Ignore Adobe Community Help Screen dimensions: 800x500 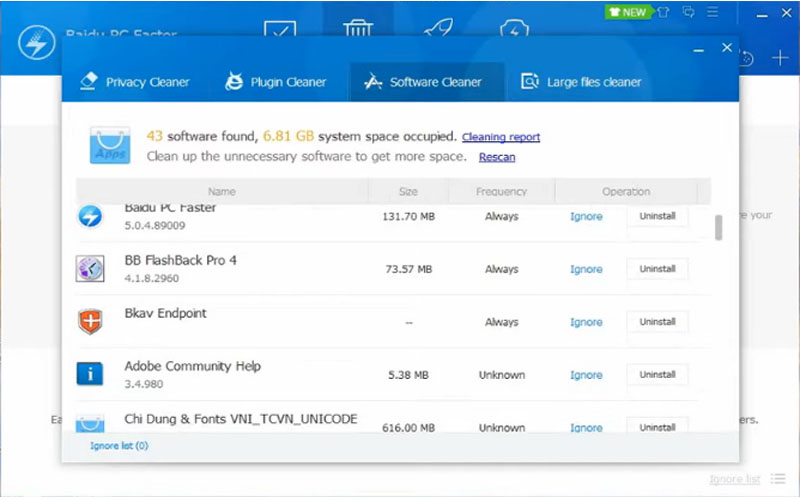coord(586,375)
